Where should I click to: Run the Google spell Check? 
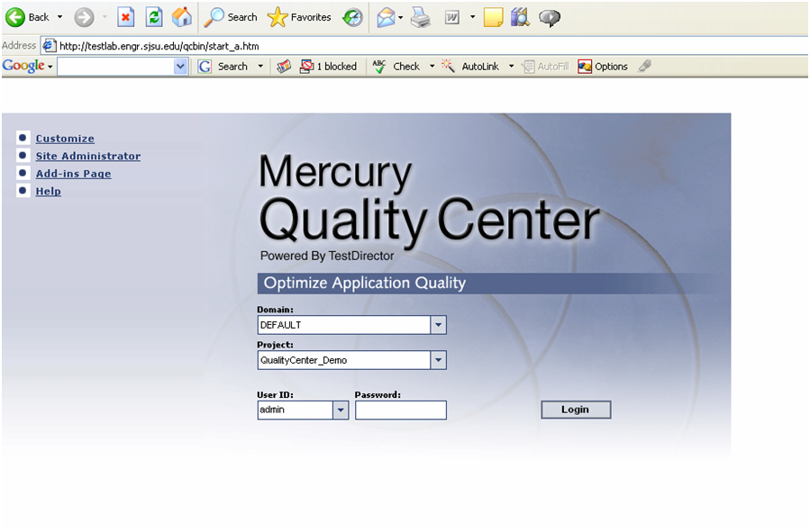[399, 66]
